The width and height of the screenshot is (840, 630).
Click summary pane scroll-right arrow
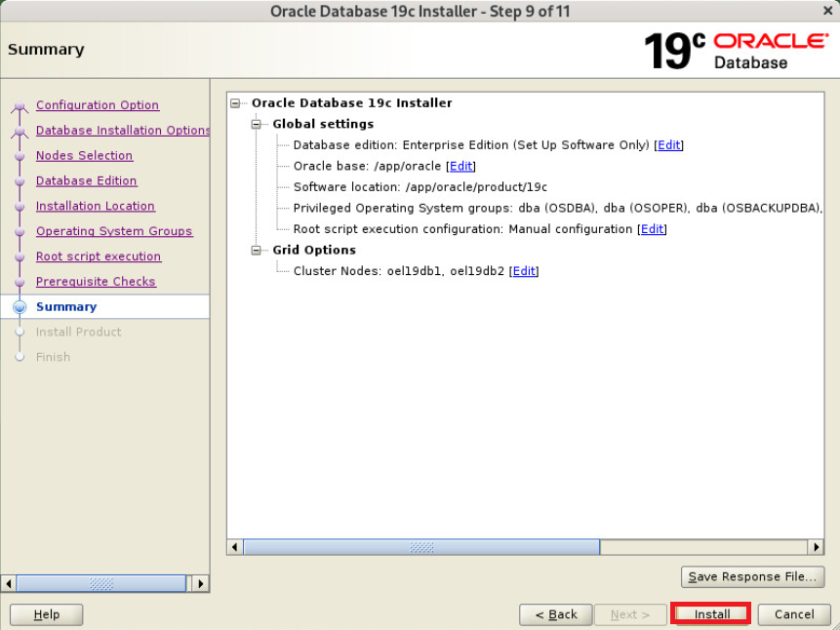click(816, 547)
